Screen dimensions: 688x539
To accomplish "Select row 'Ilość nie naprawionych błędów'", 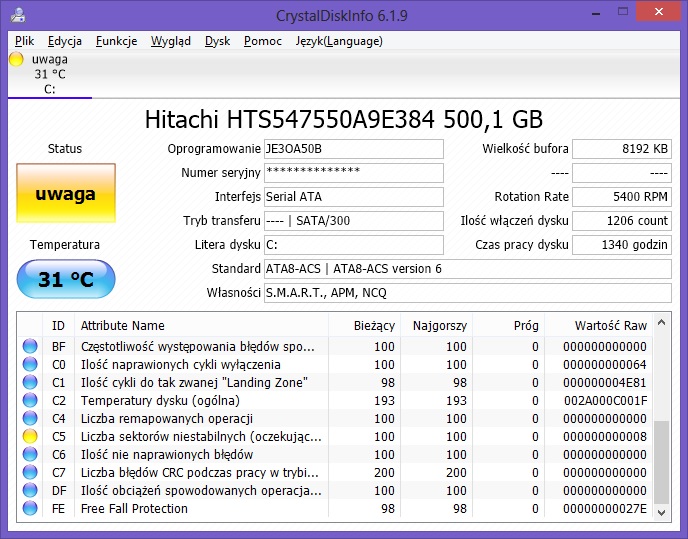I will tap(335, 454).
